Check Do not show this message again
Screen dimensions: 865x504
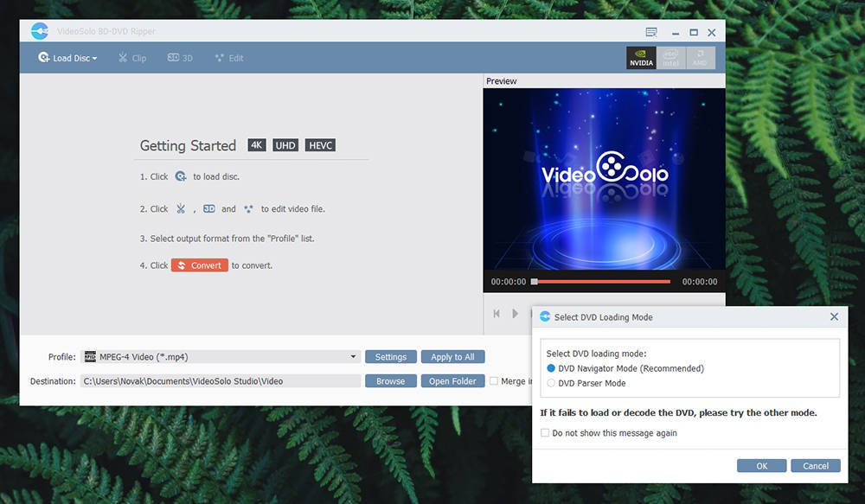(x=545, y=433)
